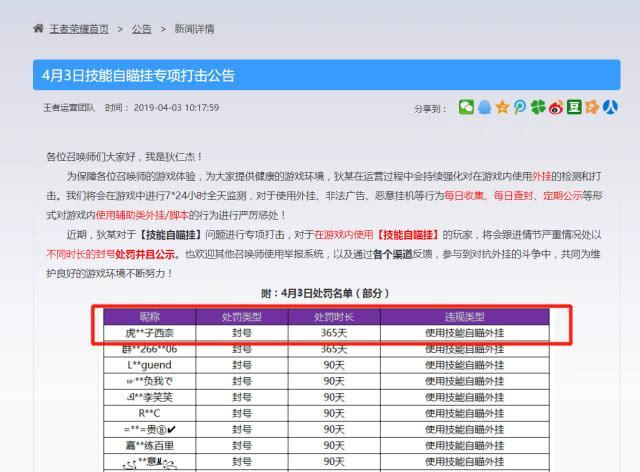Select the nickname cell 群**266**06
The width and height of the screenshot is (640, 472).
[150, 349]
